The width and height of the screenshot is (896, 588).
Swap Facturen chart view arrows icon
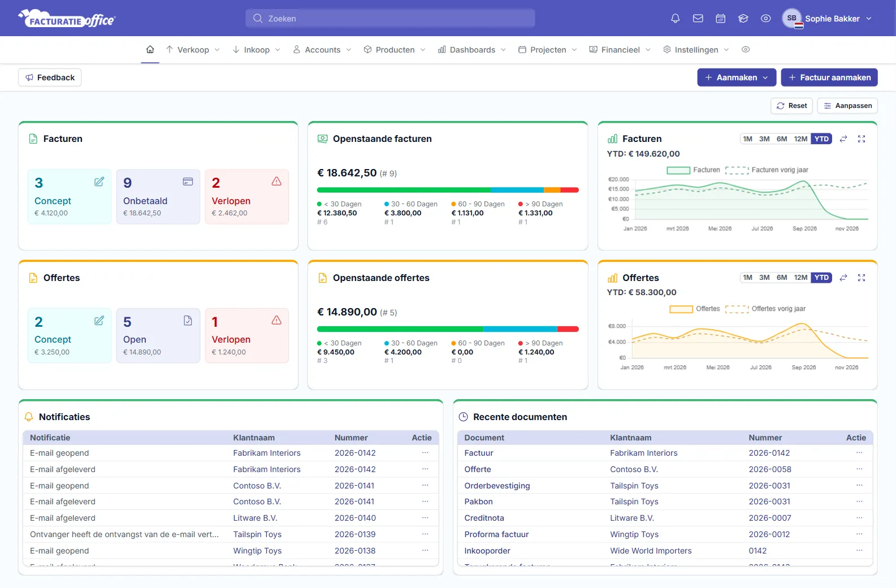pyautogui.click(x=843, y=139)
